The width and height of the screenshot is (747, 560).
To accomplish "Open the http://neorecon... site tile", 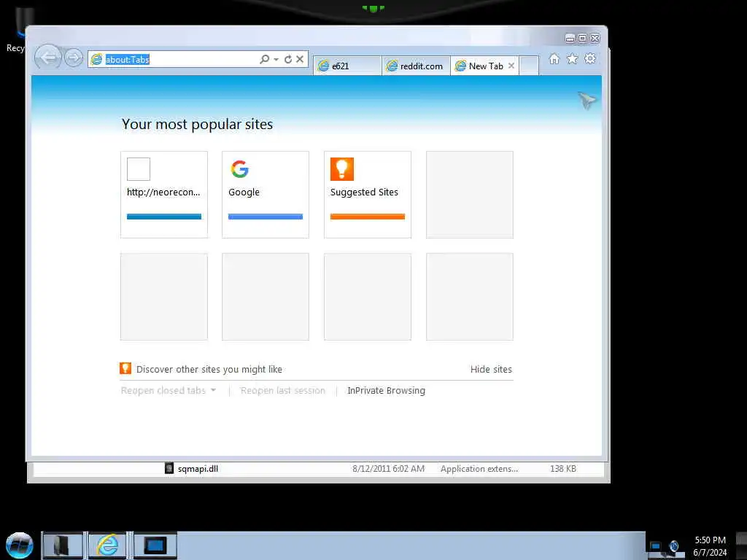I will coord(164,194).
